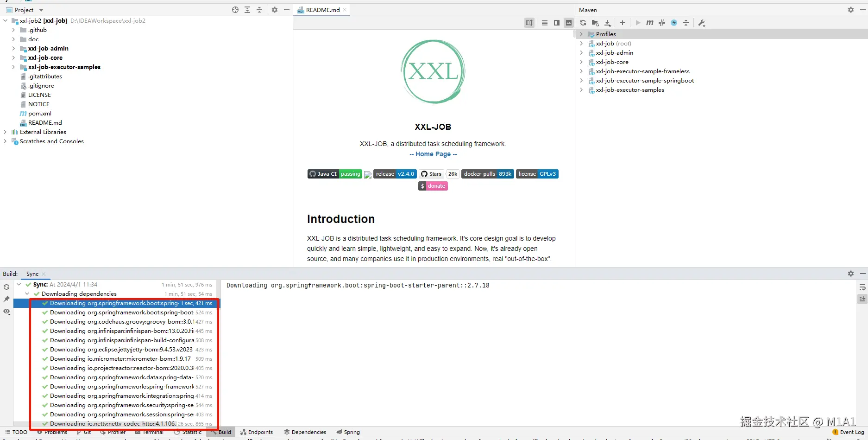Execute Maven goal with the m icon
The width and height of the screenshot is (868, 440).
650,23
